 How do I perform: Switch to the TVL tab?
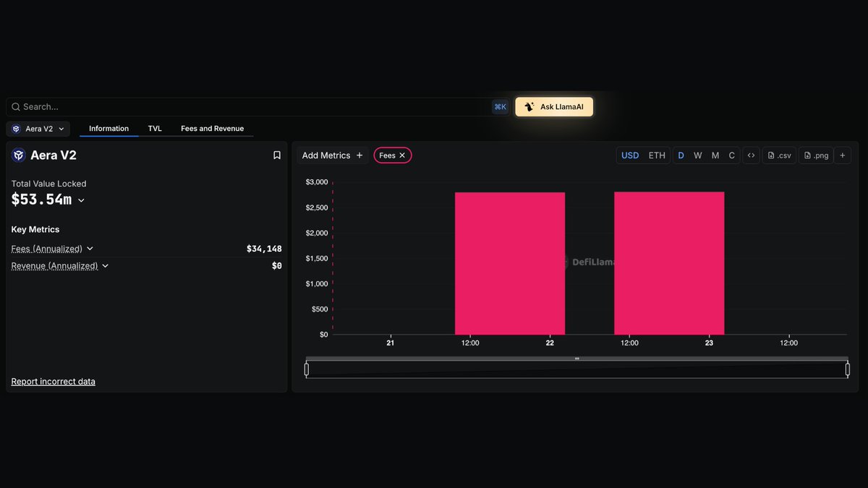tap(155, 129)
